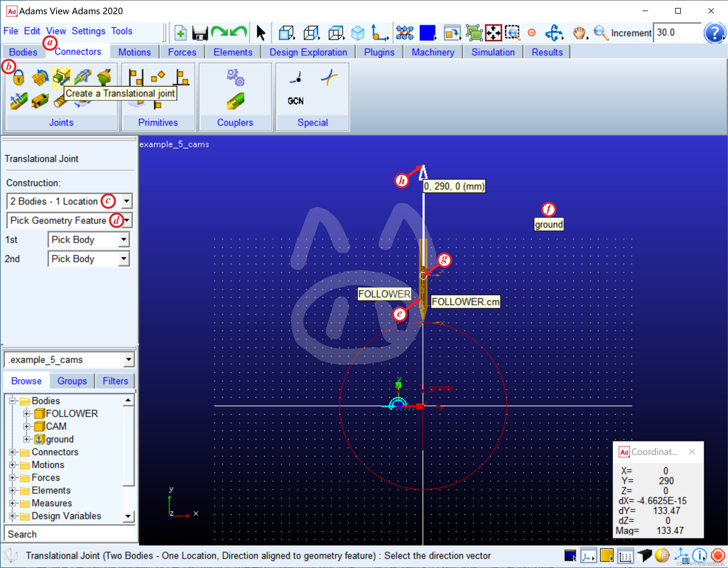Screen dimensions: 728x568
Task: Toggle shaded/wireframe render sphere icon
Action: pos(662,555)
